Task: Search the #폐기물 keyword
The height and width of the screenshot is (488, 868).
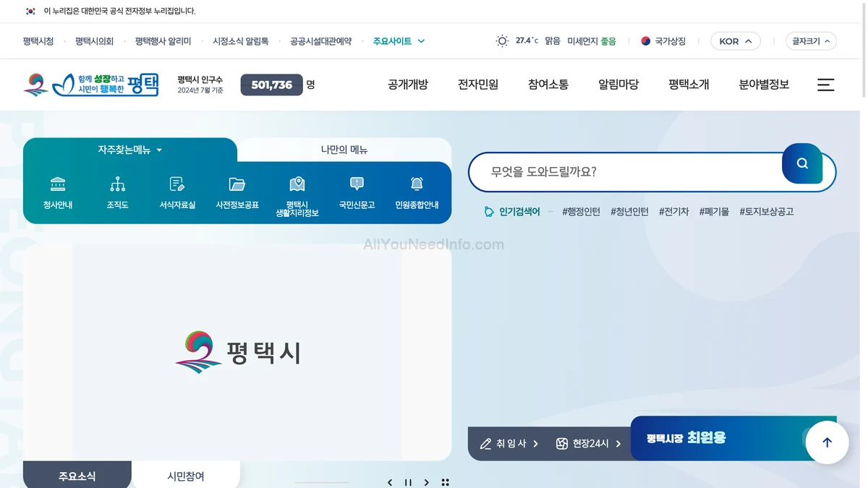Action: (714, 212)
